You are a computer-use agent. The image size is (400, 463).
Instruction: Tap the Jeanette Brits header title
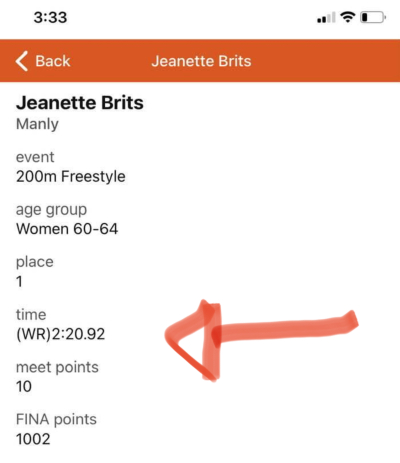(201, 61)
